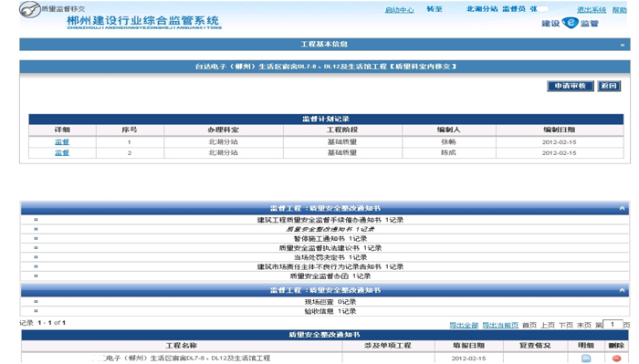Focus the page number input field

point(613,325)
